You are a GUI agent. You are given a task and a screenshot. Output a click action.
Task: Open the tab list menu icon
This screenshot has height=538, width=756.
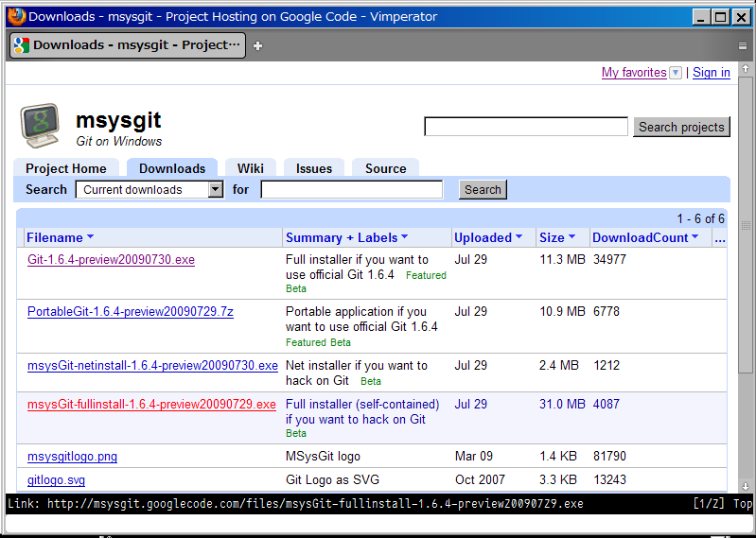pos(743,45)
